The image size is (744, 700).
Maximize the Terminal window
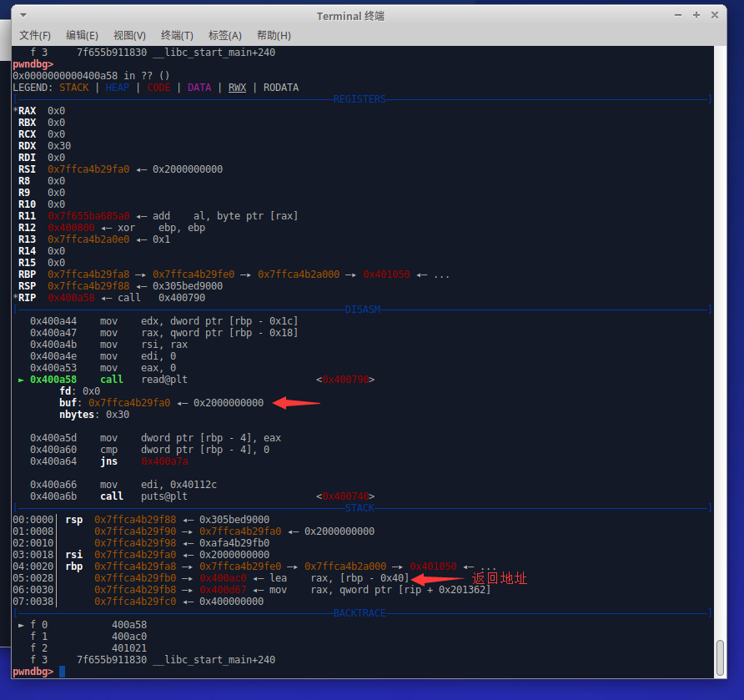click(x=696, y=15)
